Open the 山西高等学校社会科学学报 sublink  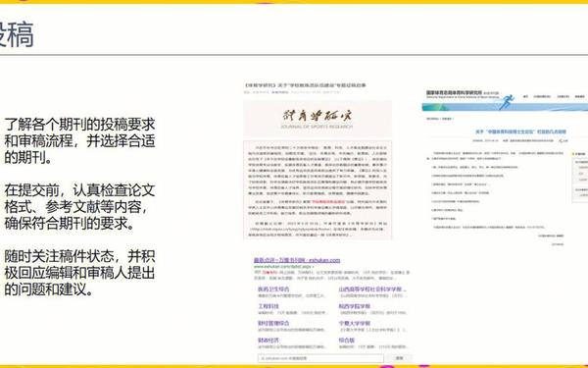[x=372, y=289]
